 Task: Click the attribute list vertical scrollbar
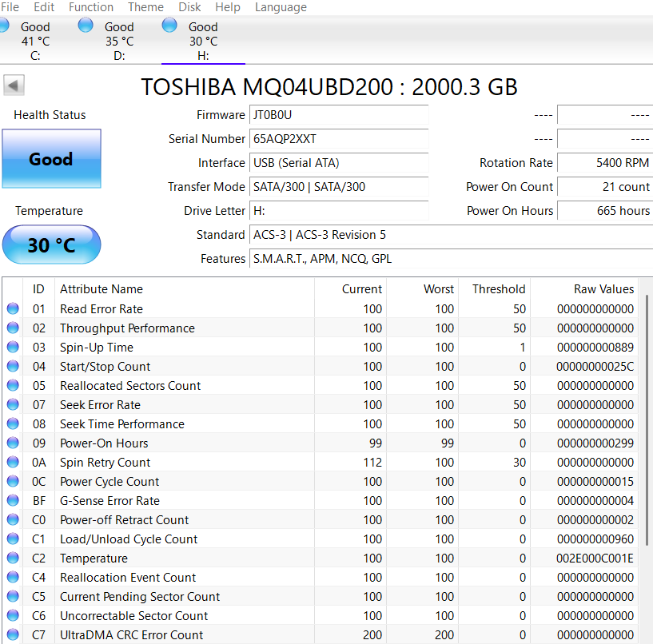647,419
